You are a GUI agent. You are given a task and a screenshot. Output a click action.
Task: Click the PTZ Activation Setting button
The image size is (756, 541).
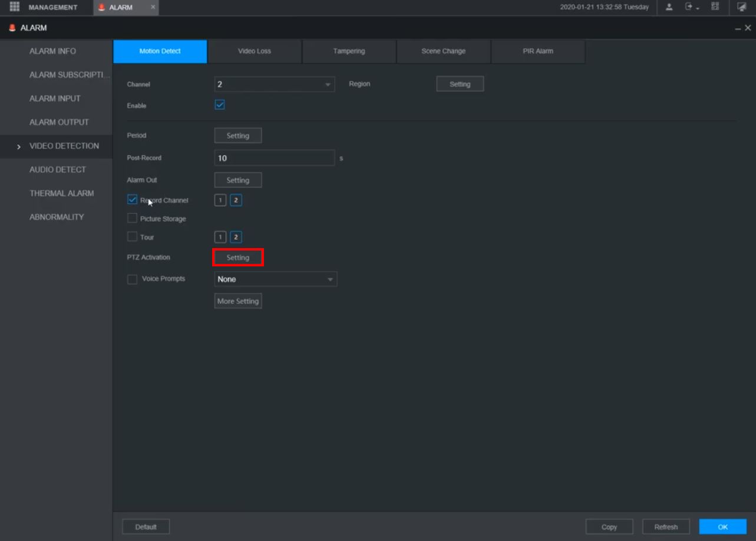238,258
